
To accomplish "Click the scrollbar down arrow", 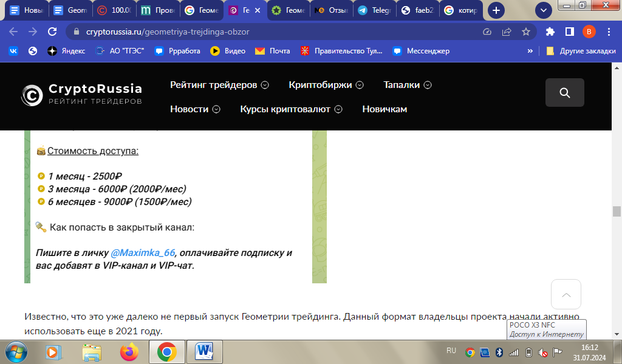I will (617, 335).
